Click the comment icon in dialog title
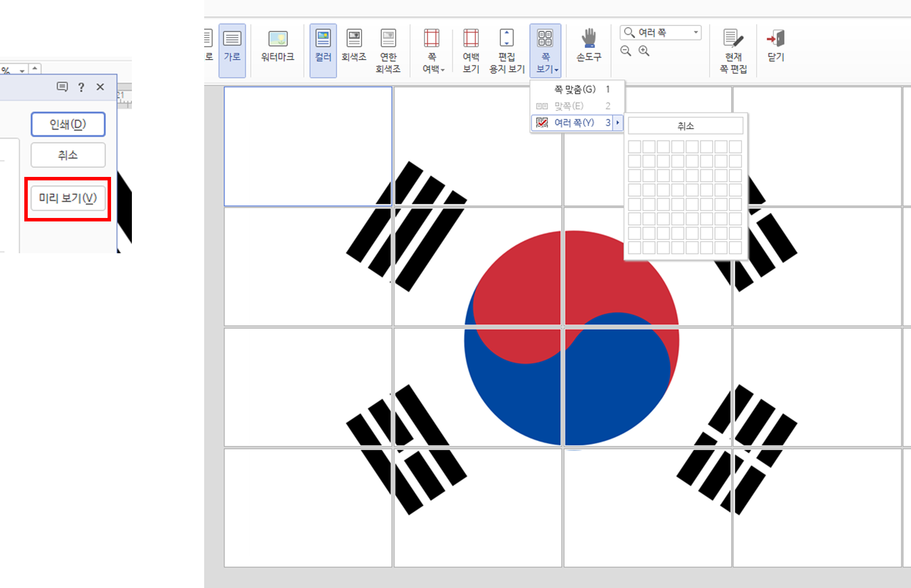 coord(62,87)
